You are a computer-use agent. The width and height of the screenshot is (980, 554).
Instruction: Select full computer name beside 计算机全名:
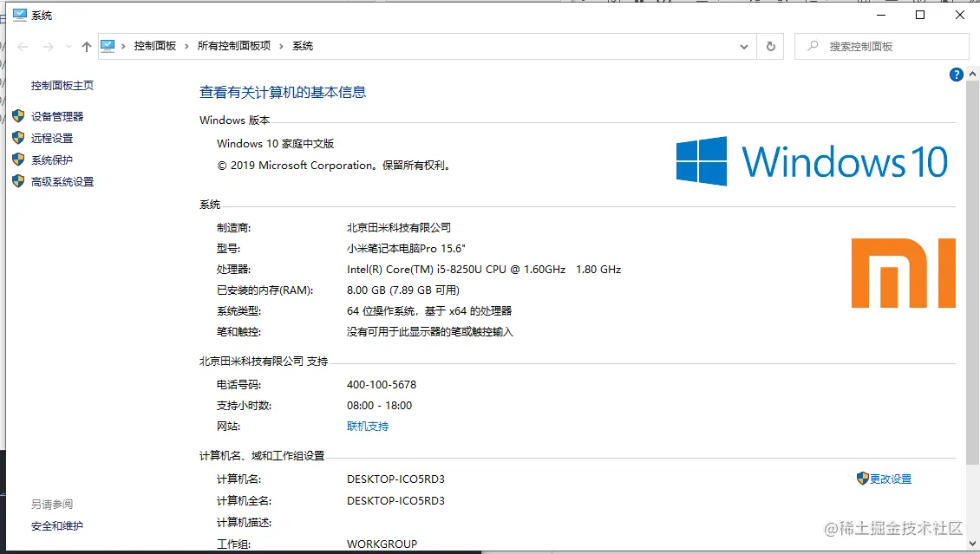pos(395,501)
